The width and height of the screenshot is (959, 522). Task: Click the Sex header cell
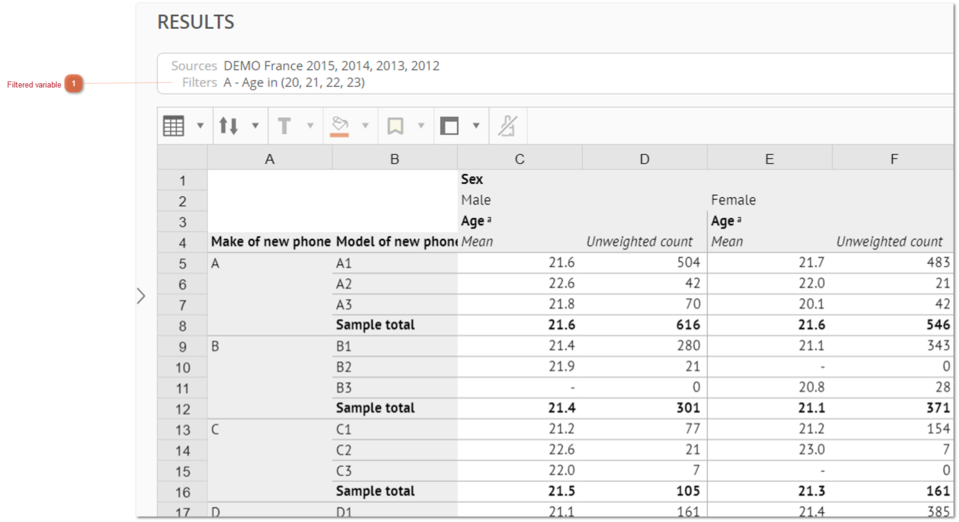coord(472,179)
